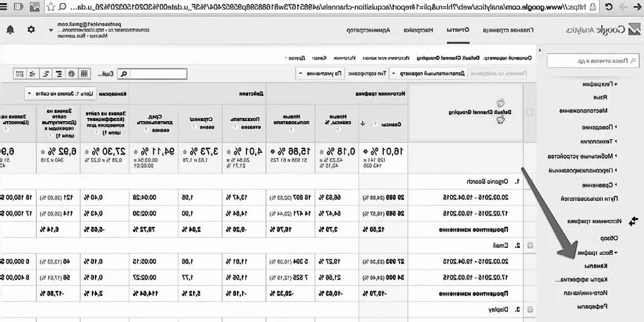644x322 pixels.
Task: Check the Email row checkbox
Action: point(529,245)
